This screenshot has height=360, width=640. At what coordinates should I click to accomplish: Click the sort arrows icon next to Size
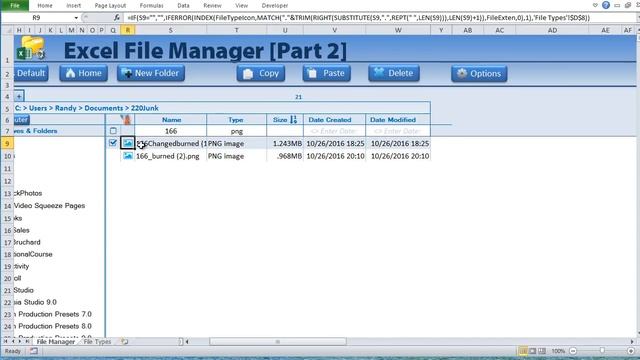click(x=293, y=120)
